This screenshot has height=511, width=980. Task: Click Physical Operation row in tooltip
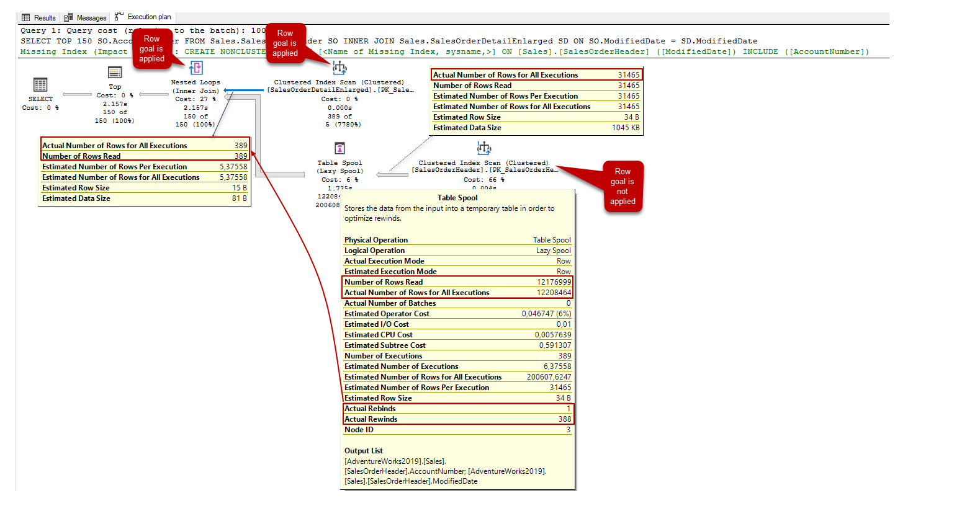click(457, 240)
